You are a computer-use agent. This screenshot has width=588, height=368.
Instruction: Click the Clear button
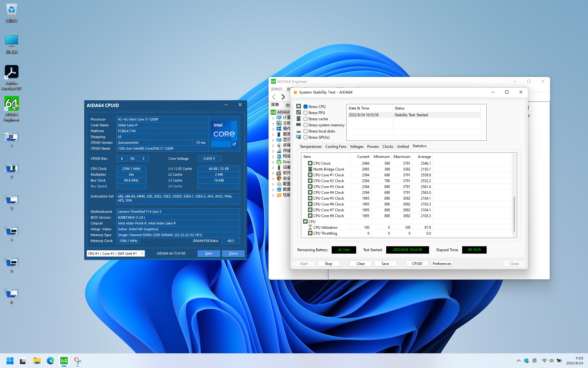click(x=360, y=264)
